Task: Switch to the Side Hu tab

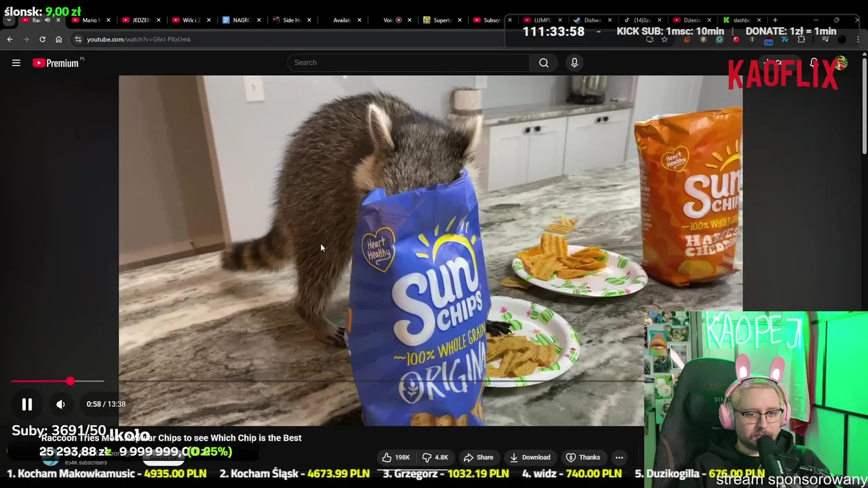Action: tap(291, 20)
